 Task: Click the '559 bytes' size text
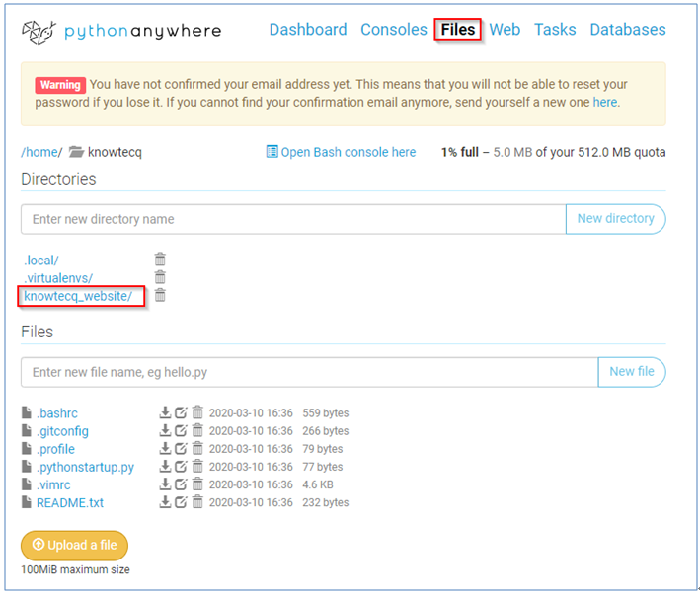326,413
